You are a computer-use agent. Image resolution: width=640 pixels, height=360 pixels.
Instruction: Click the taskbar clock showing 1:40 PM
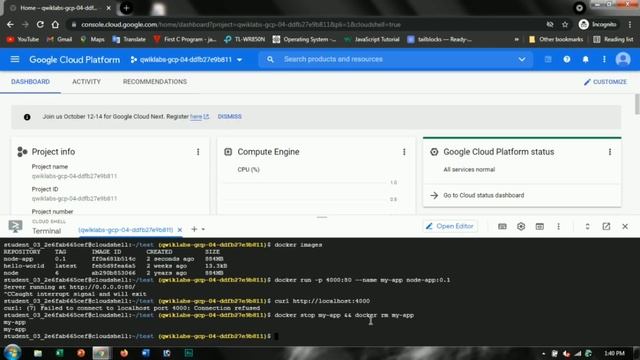pos(614,353)
